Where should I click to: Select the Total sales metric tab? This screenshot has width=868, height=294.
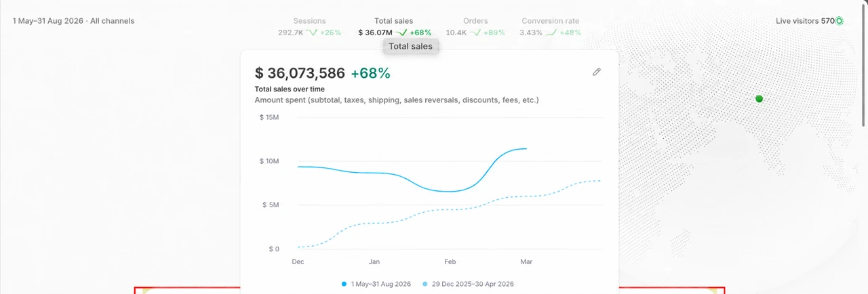[x=394, y=26]
